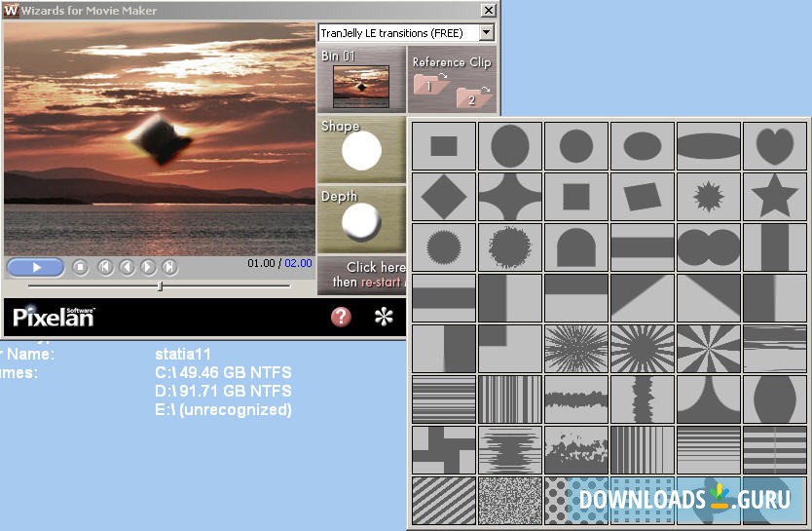Step one frame backward
Image resolution: width=812 pixels, height=531 pixels.
tap(127, 267)
